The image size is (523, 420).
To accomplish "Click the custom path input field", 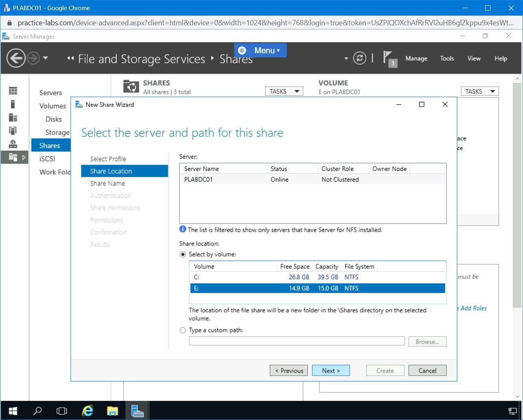I will [x=297, y=341].
